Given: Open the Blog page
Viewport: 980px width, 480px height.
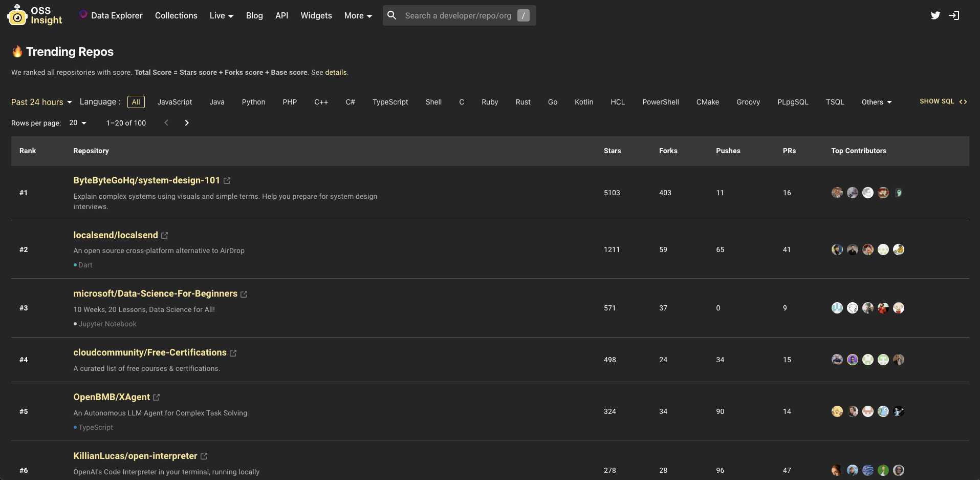Looking at the screenshot, I should pos(254,15).
